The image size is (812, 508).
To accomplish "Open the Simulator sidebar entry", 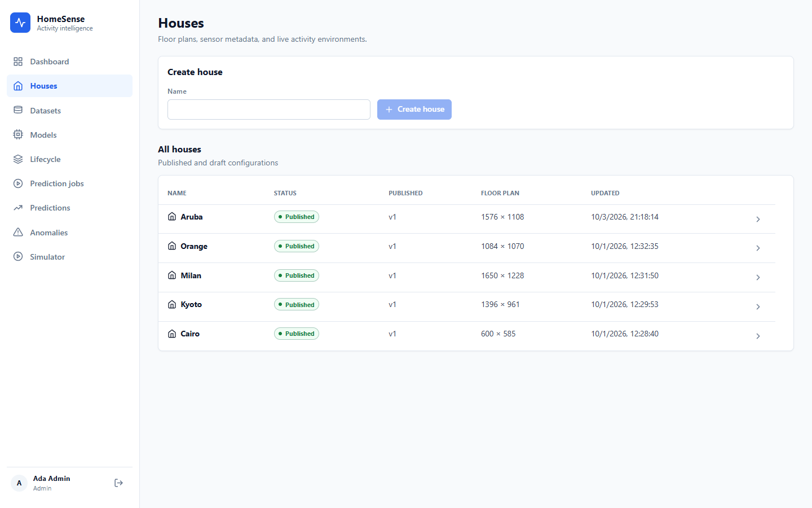I will pos(69,256).
